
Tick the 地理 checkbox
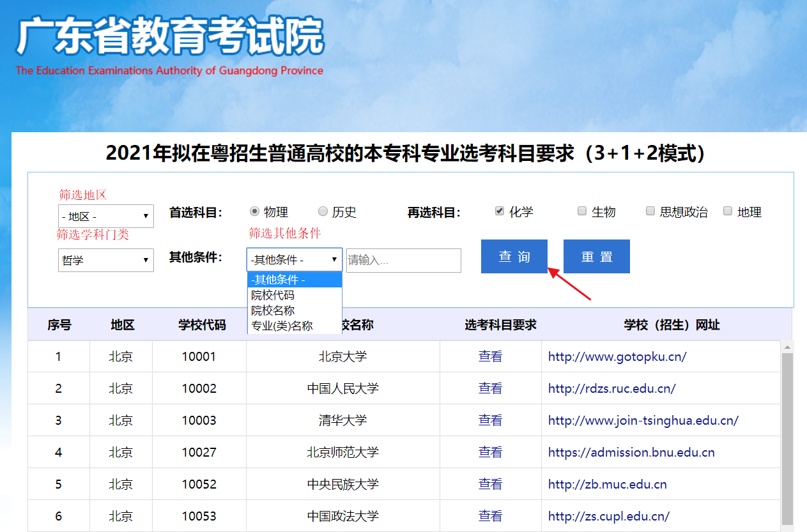coord(728,211)
